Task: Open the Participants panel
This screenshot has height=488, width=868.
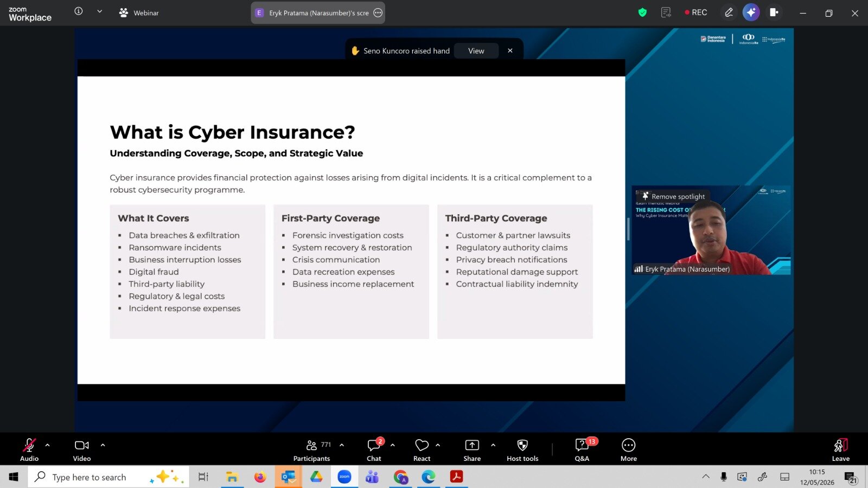Action: coord(312,450)
